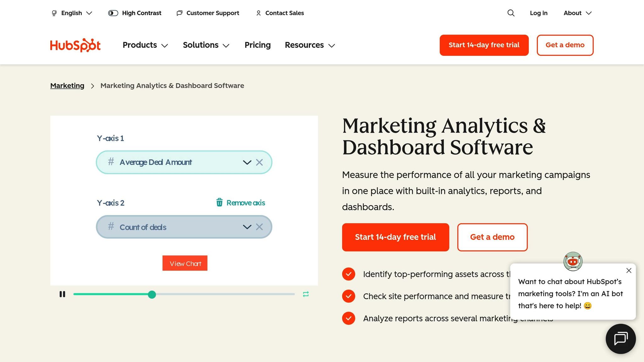
Task: Select the search icon
Action: click(511, 13)
